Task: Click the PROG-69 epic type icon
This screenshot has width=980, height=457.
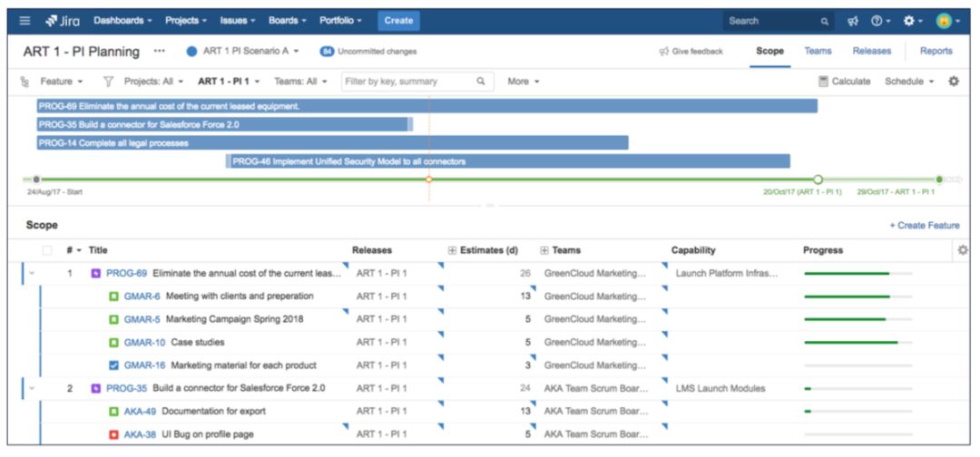Action: tap(95, 273)
